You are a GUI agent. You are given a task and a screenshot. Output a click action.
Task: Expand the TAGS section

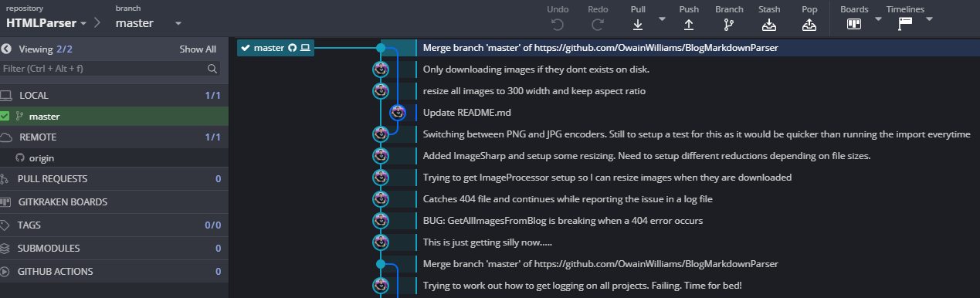(114, 225)
